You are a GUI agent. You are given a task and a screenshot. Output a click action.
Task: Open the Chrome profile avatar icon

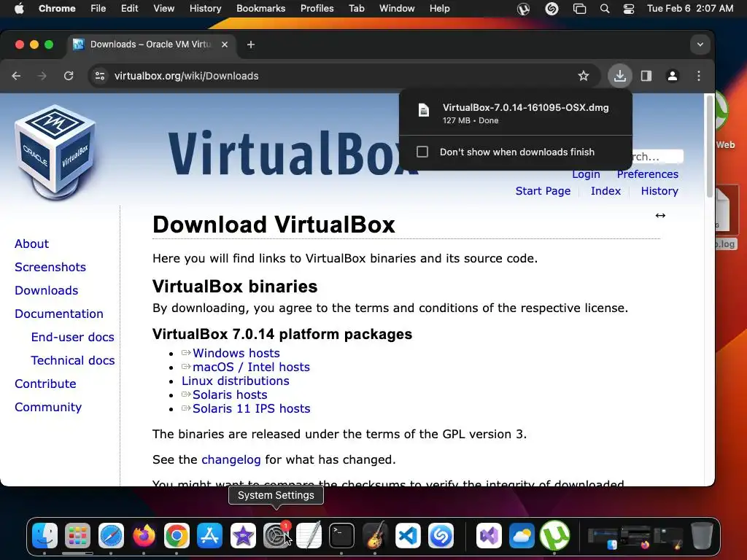[672, 76]
